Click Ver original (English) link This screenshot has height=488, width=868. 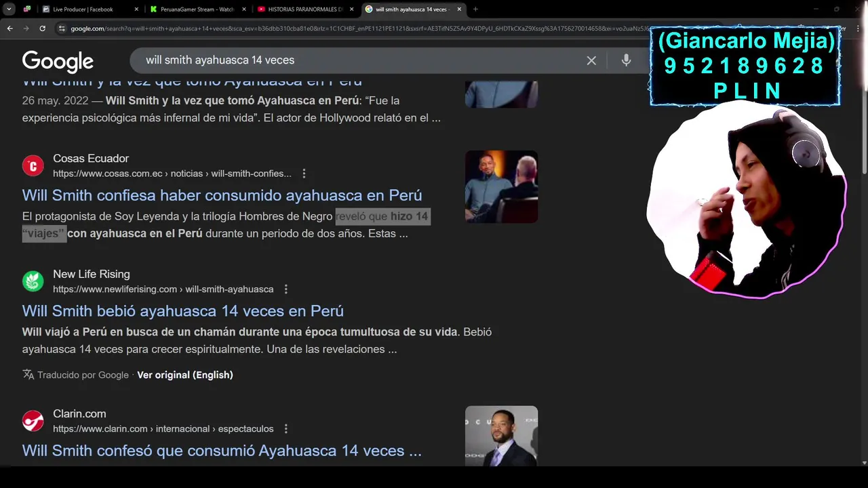click(x=185, y=375)
